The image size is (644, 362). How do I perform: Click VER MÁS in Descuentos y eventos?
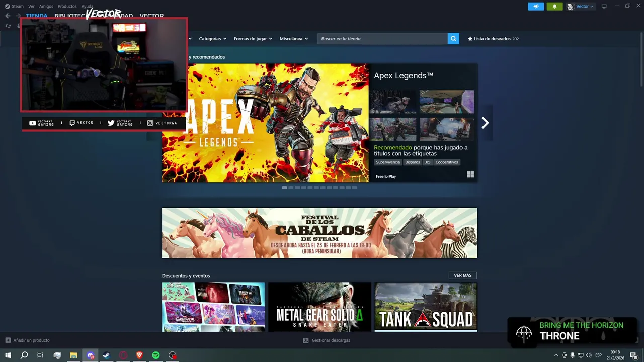463,275
